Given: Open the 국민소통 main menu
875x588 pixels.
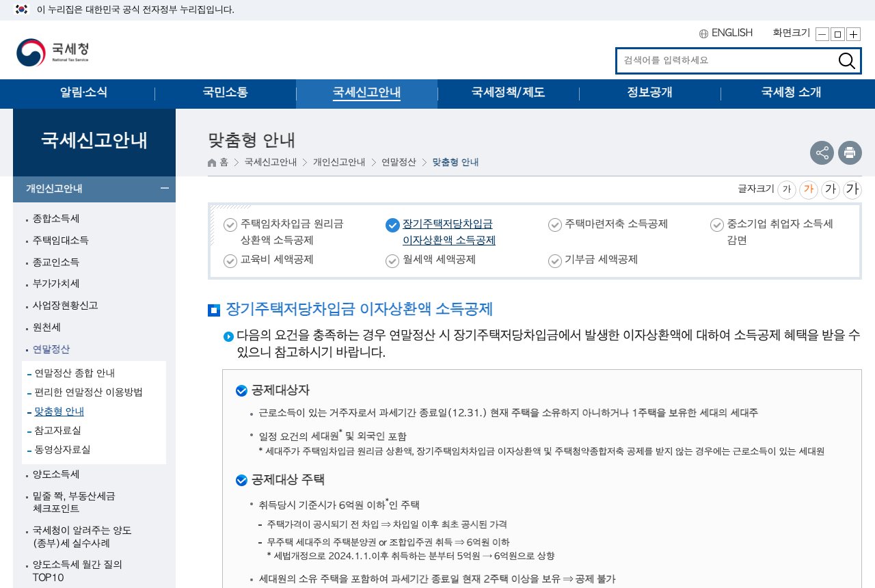Looking at the screenshot, I should (226, 93).
